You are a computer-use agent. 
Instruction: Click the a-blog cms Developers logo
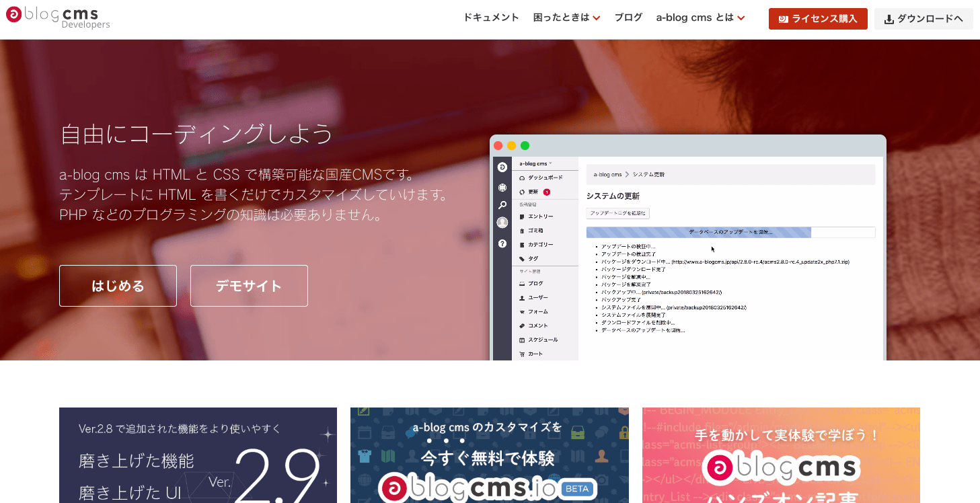tap(58, 17)
